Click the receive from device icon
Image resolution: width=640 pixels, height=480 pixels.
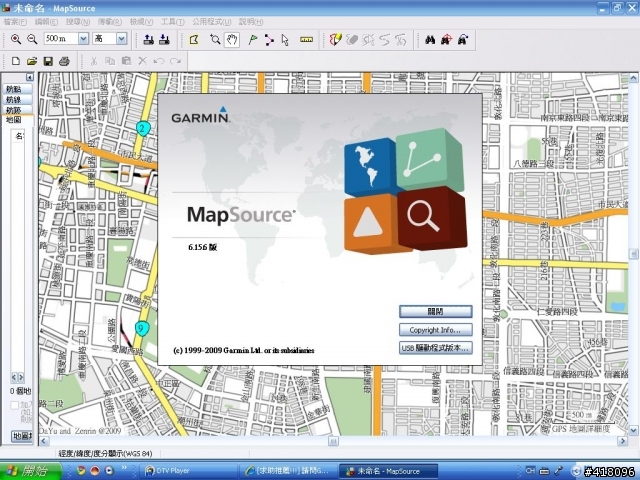coord(164,40)
